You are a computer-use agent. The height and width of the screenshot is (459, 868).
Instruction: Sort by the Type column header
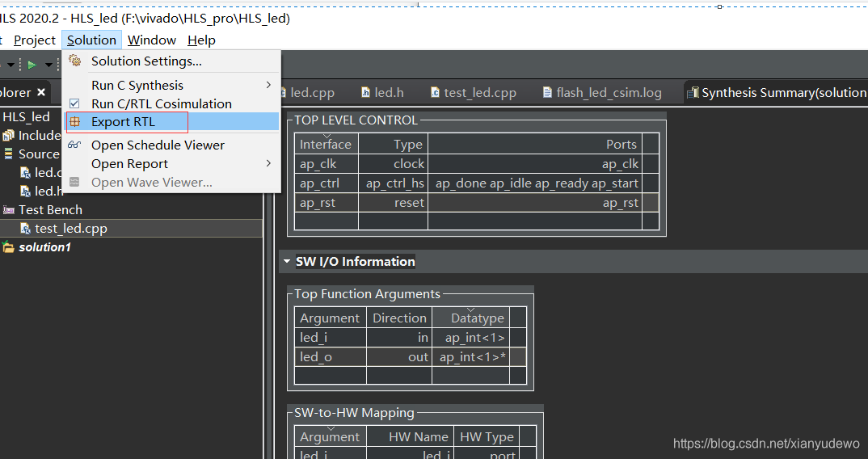click(393, 144)
